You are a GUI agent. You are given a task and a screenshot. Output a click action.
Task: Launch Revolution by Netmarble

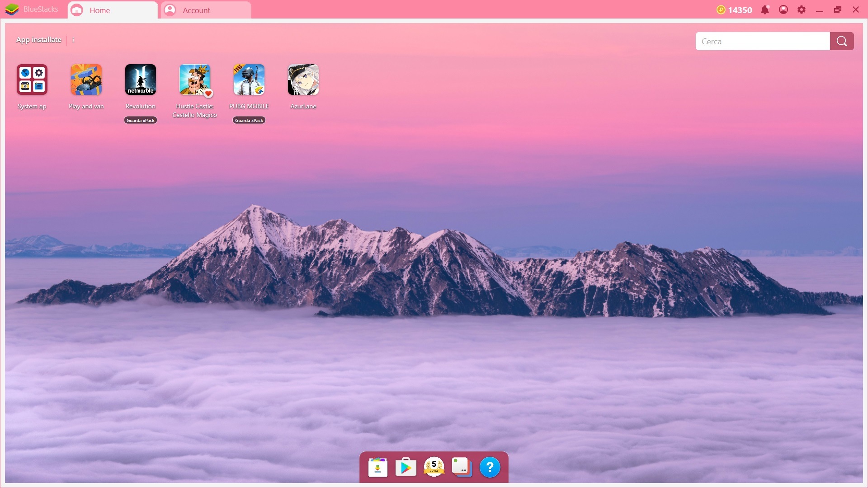coord(140,79)
